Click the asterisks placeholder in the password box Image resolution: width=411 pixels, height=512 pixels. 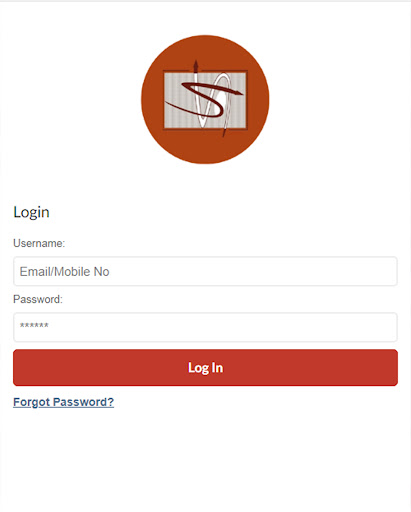pyautogui.click(x=34, y=326)
